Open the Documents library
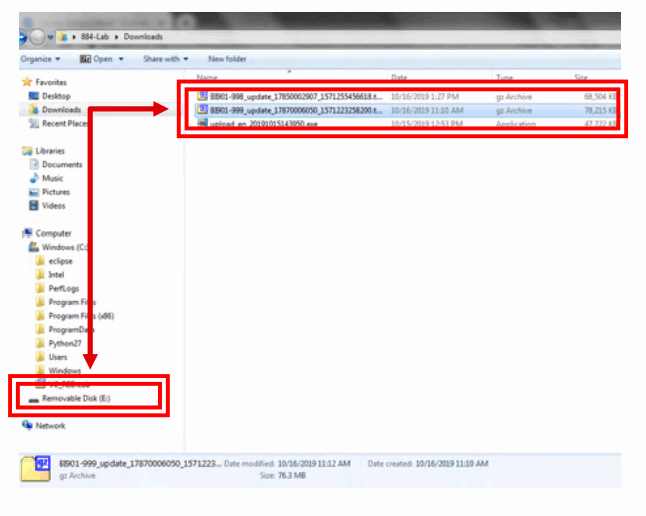Viewport: 646px width, 516px height. click(x=62, y=164)
